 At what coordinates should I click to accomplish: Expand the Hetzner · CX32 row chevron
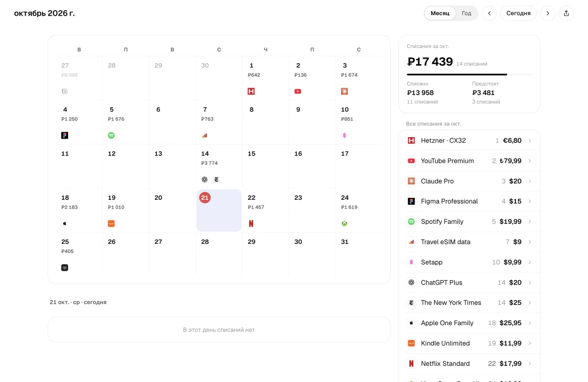tap(530, 141)
